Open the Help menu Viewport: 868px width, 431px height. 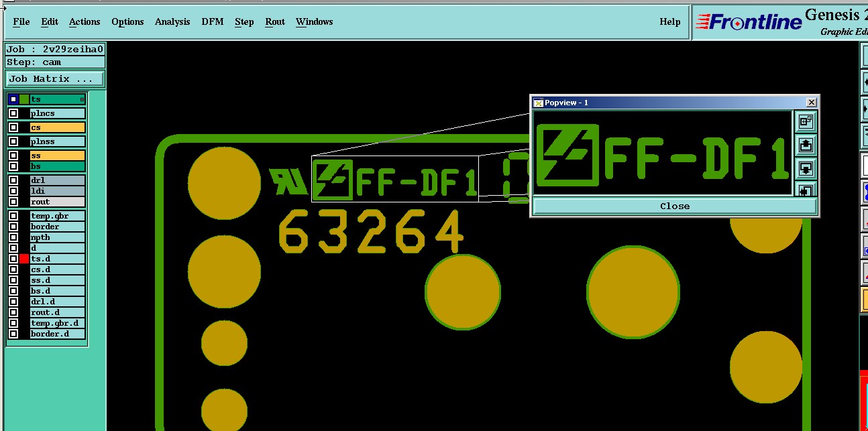pyautogui.click(x=670, y=22)
